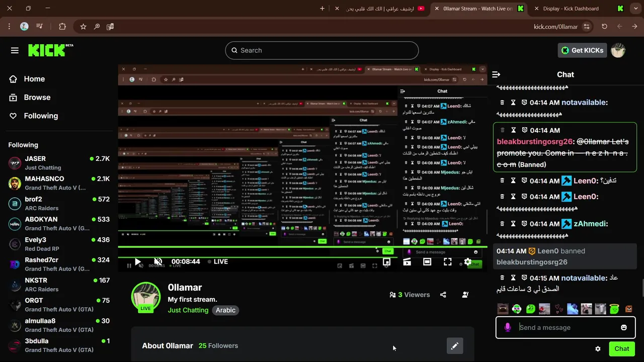Open brof2's channel in sidebar
Screen dimensions: 644x362
[x=59, y=204]
